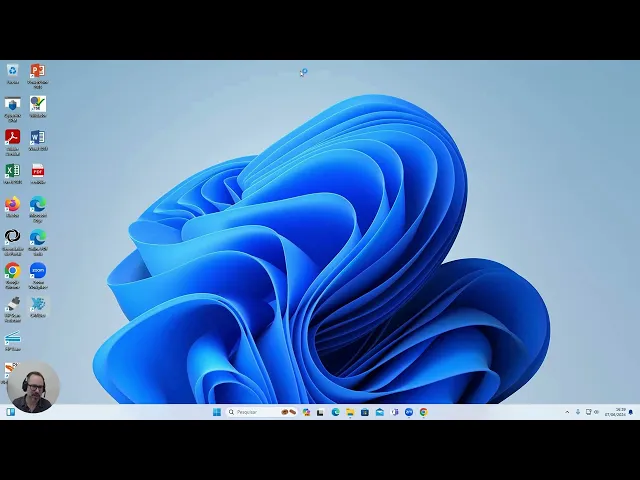Open the Mail app on taskbar
The width and height of the screenshot is (640, 480).
[380, 412]
